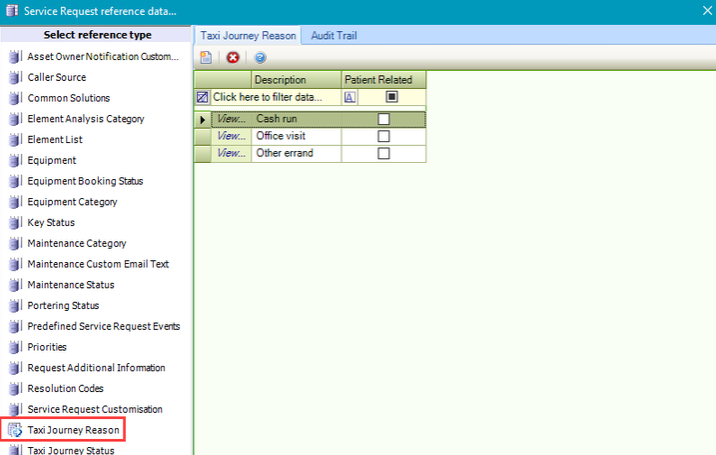Click the filter operator icon under Patient Related

coord(350,98)
